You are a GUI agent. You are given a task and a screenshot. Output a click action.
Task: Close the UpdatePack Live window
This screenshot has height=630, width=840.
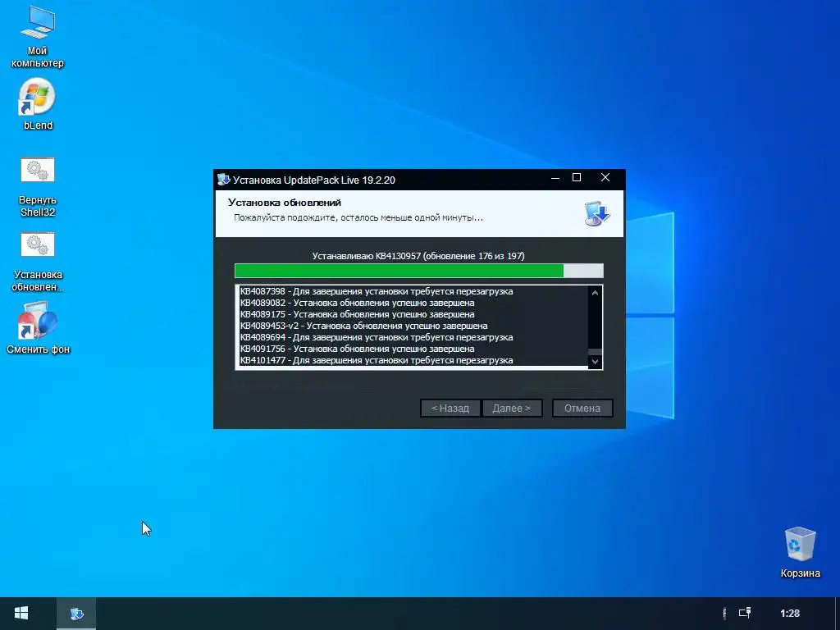pos(605,178)
